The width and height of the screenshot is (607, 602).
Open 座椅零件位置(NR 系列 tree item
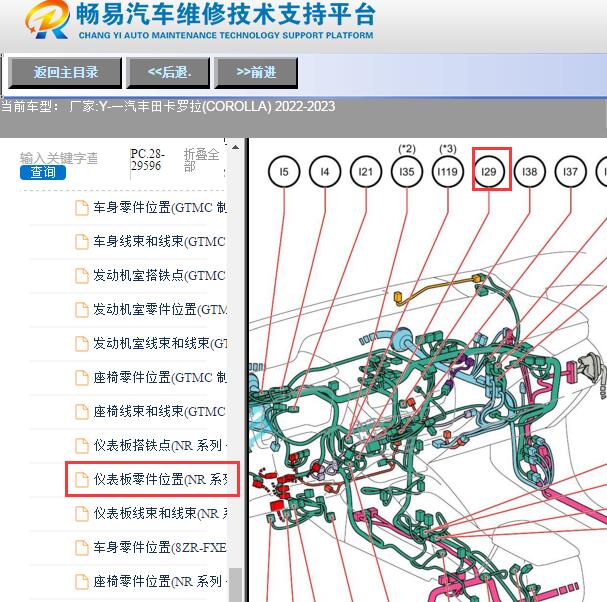[160, 581]
